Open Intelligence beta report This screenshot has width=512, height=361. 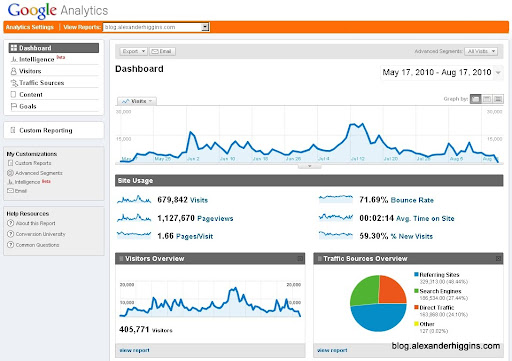pos(38,59)
